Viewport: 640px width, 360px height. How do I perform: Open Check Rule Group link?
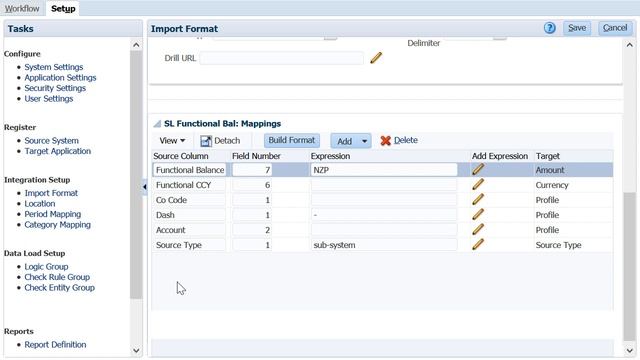click(57, 277)
